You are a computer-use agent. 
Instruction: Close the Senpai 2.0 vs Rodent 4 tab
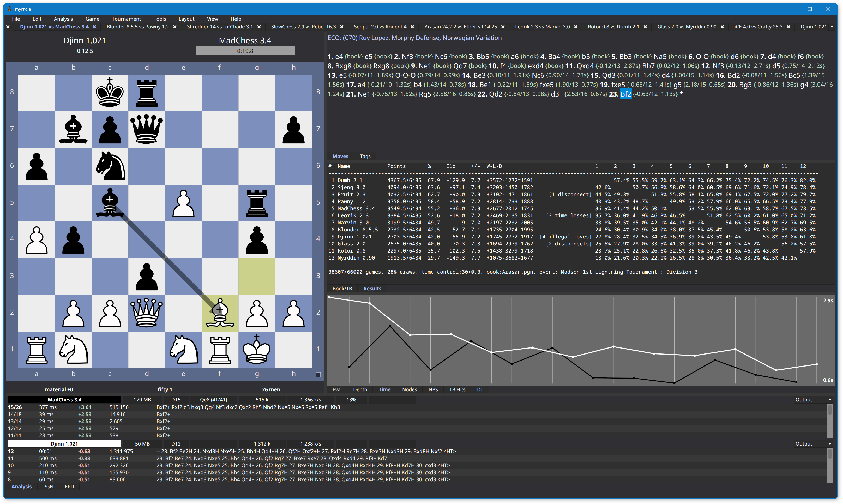point(413,27)
